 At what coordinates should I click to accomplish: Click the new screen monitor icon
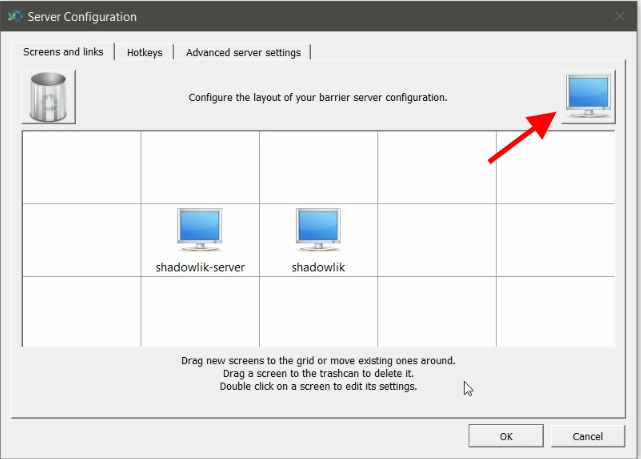pos(588,97)
